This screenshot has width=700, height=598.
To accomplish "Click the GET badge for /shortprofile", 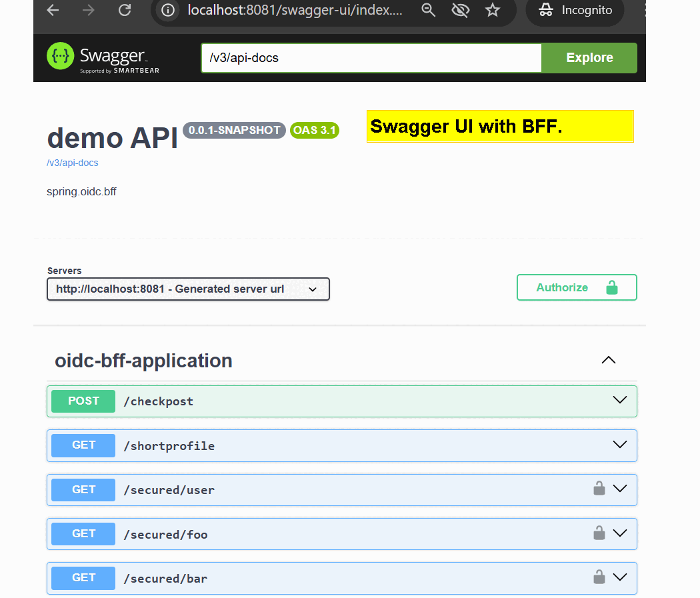I will 83,445.
